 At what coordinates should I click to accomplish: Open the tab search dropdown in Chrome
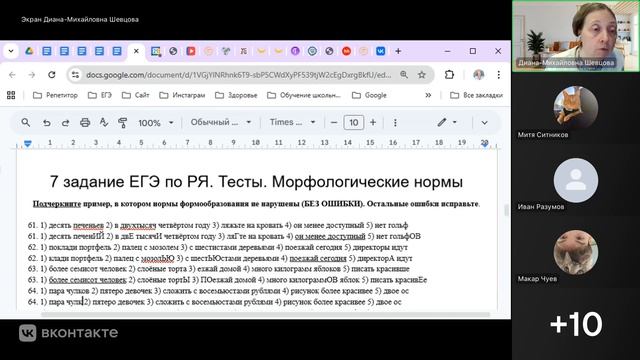[11, 51]
